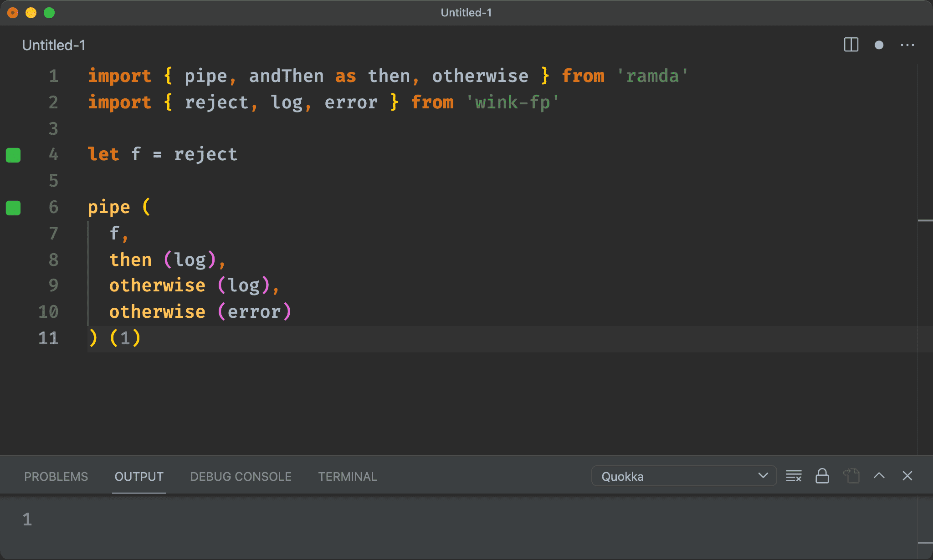Screen dimensions: 933x560
Task: Click the clear output lines icon
Action: [x=795, y=477]
